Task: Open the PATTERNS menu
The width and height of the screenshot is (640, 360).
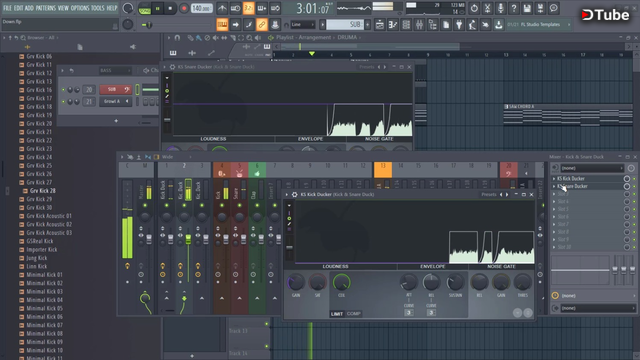Action: click(46, 8)
